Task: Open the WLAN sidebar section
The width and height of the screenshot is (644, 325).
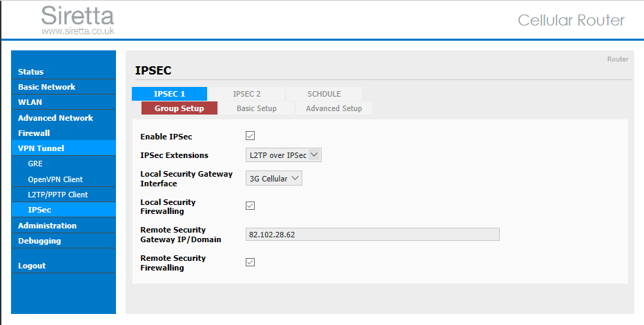Action: (x=64, y=101)
